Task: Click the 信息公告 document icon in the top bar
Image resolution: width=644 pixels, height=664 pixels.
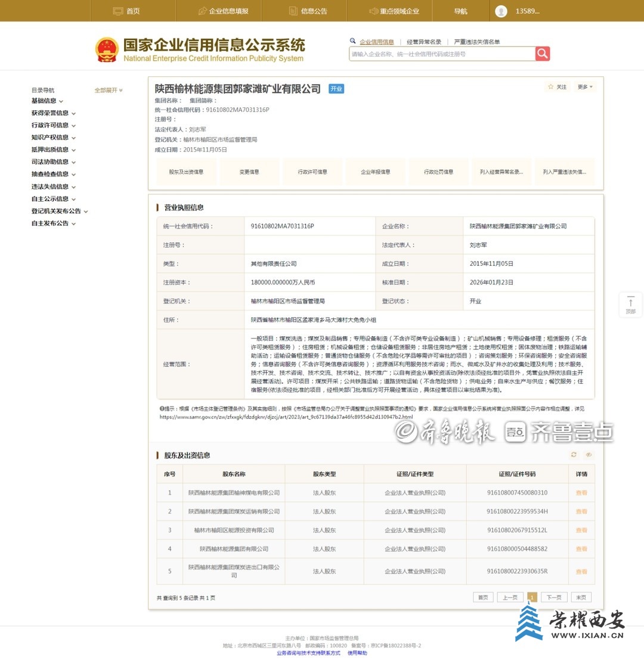Action: click(293, 11)
